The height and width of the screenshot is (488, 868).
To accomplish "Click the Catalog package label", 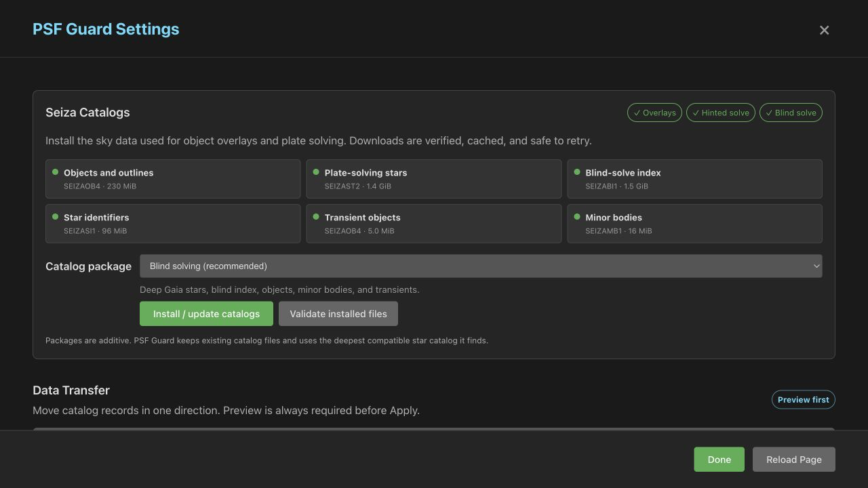I will coord(88,266).
